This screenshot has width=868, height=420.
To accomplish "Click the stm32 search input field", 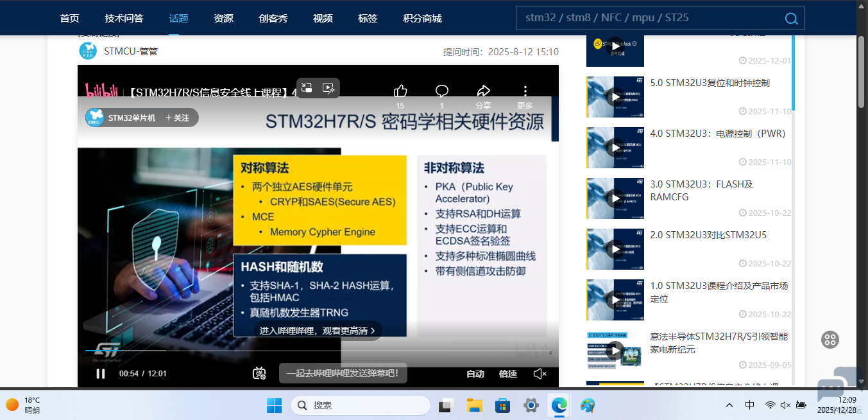I will click(648, 18).
